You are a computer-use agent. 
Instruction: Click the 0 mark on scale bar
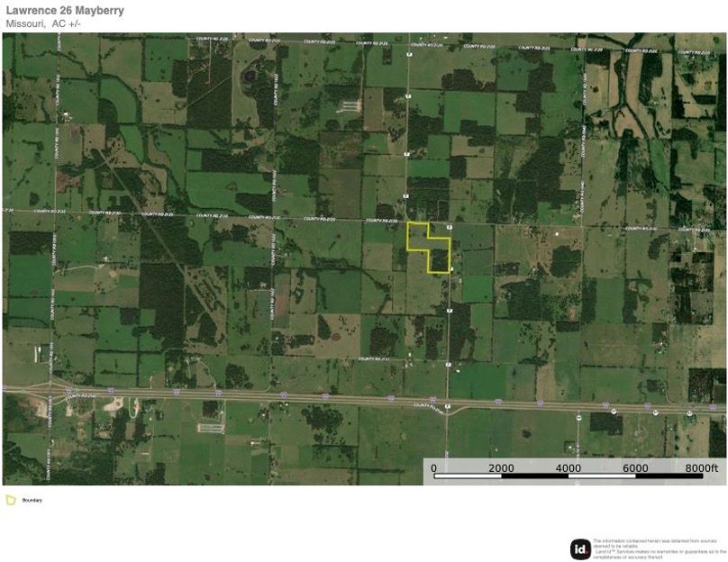(x=433, y=468)
